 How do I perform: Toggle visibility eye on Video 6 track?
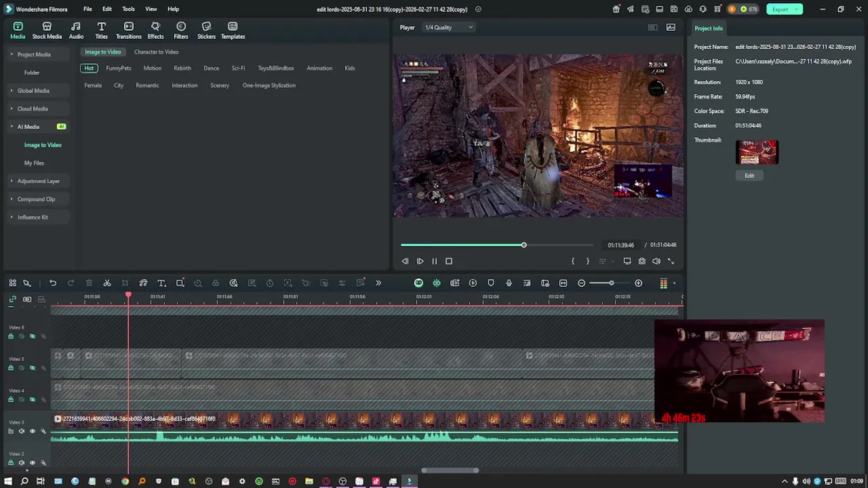click(32, 336)
